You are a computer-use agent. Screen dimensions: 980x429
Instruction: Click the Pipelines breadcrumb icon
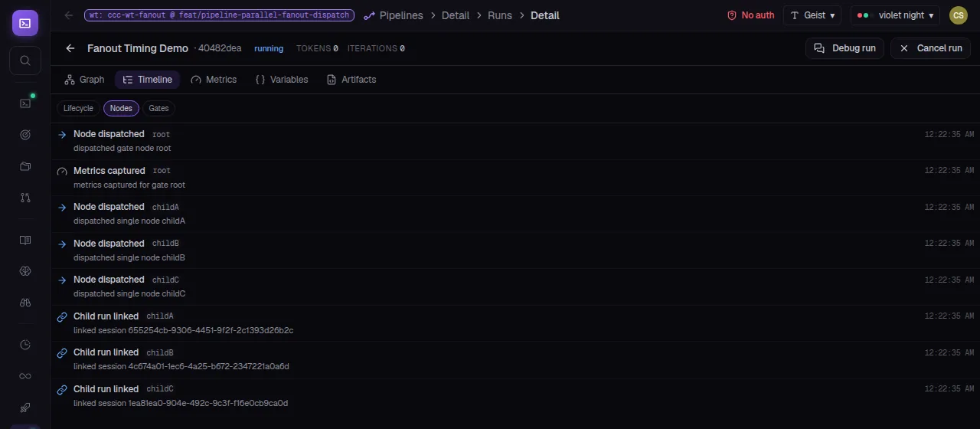click(x=370, y=15)
